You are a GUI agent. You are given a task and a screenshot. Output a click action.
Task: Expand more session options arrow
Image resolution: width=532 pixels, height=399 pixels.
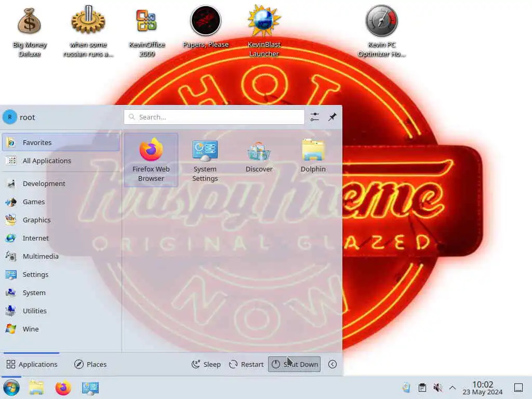point(332,364)
